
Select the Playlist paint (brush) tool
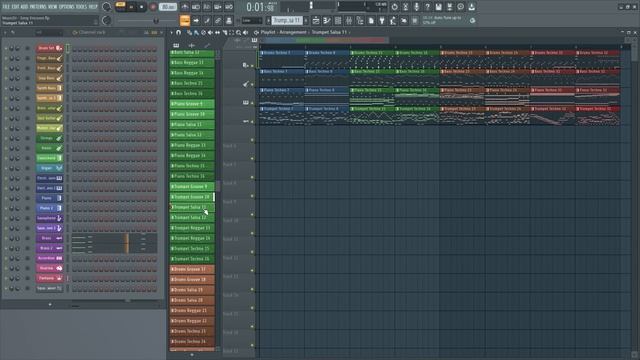pos(196,33)
